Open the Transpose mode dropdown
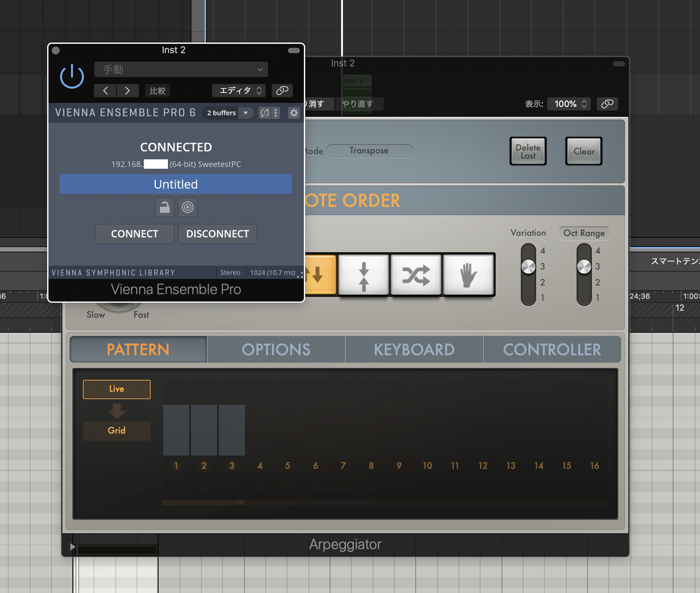700x593 pixels. tap(369, 151)
